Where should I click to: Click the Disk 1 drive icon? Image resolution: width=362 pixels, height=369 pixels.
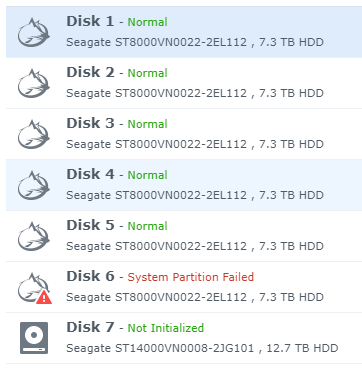33,32
